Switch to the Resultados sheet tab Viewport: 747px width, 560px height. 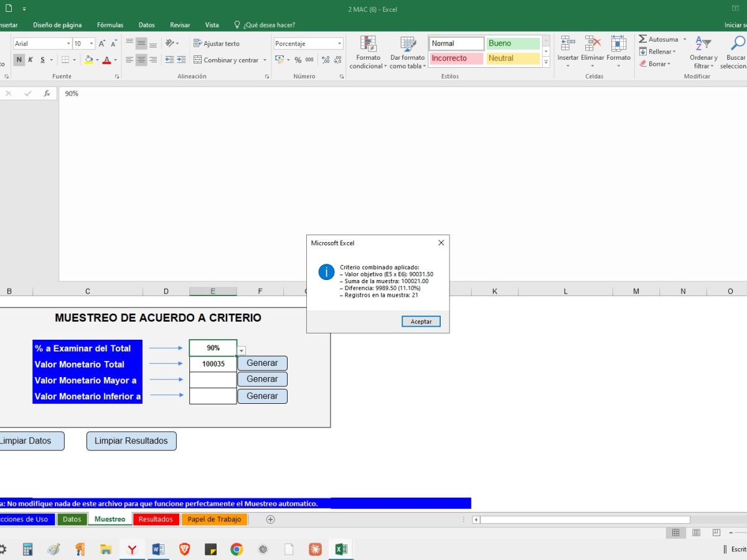tap(156, 519)
